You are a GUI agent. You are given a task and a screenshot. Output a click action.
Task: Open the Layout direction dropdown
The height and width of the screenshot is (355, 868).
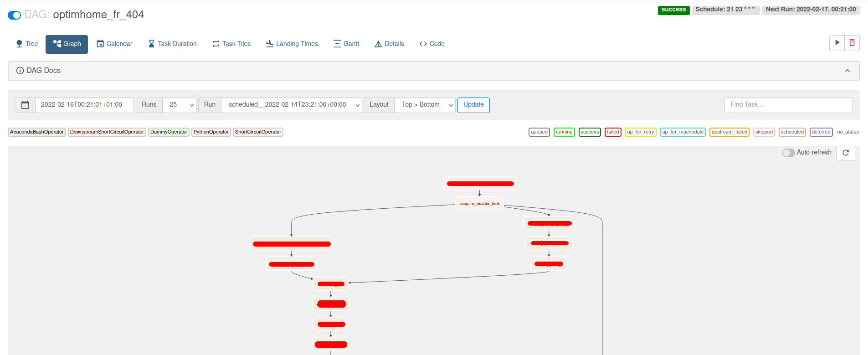425,105
